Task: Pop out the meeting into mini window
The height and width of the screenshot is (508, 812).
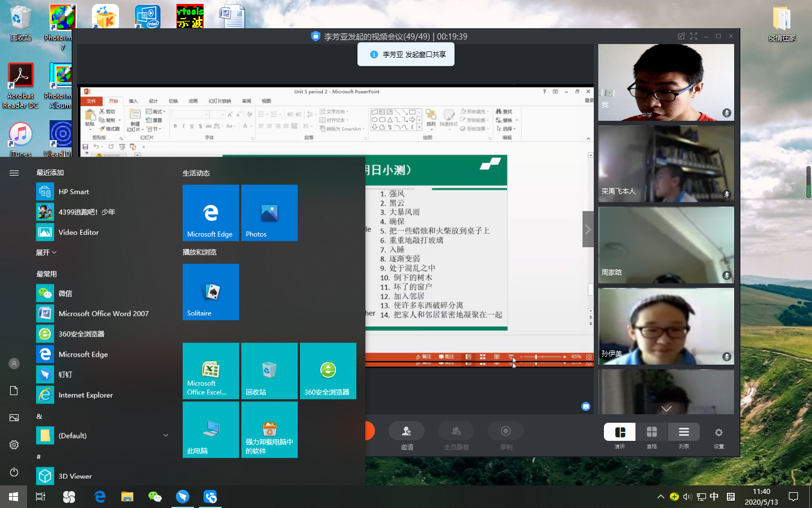Action: pyautogui.click(x=681, y=36)
